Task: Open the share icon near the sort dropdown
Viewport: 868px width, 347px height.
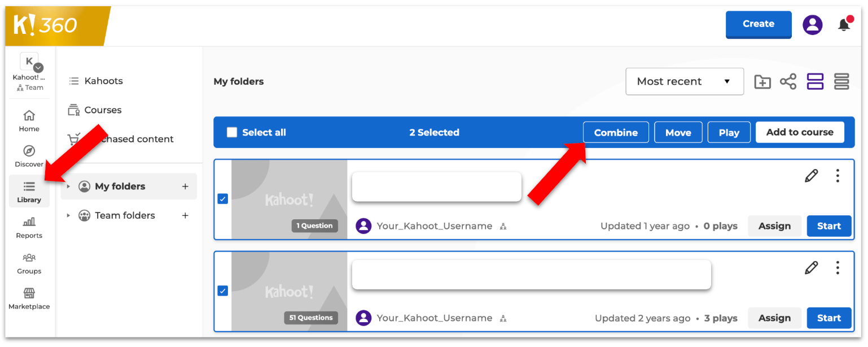Action: (788, 81)
